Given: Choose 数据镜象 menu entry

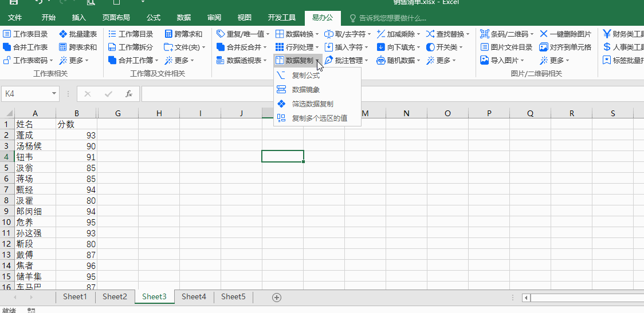Looking at the screenshot, I should (x=317, y=89).
